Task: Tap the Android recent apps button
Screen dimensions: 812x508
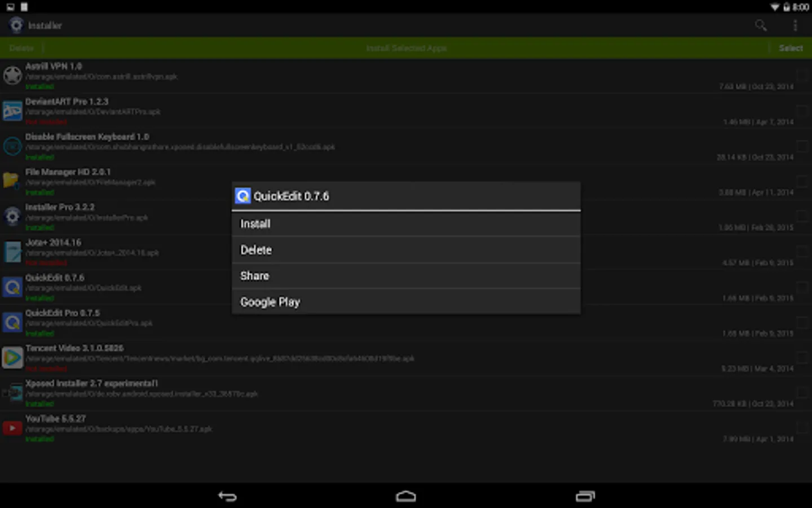Action: point(585,496)
